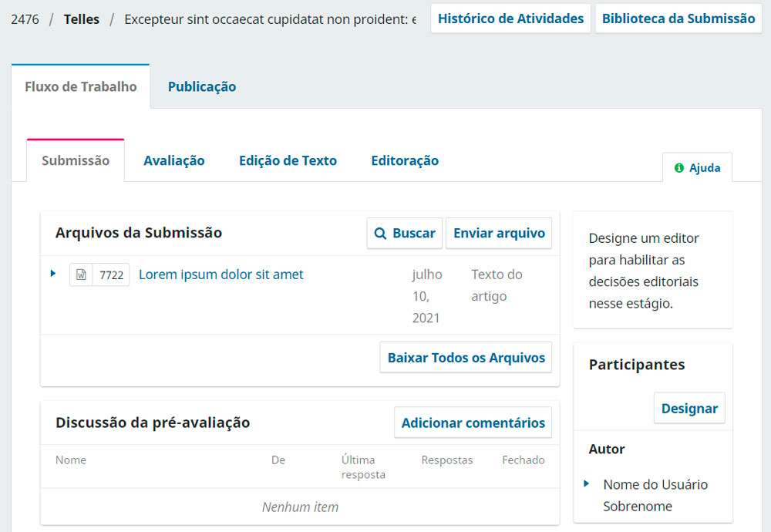Click the Designar participant button
Viewport: 771px width, 532px height.
[689, 408]
